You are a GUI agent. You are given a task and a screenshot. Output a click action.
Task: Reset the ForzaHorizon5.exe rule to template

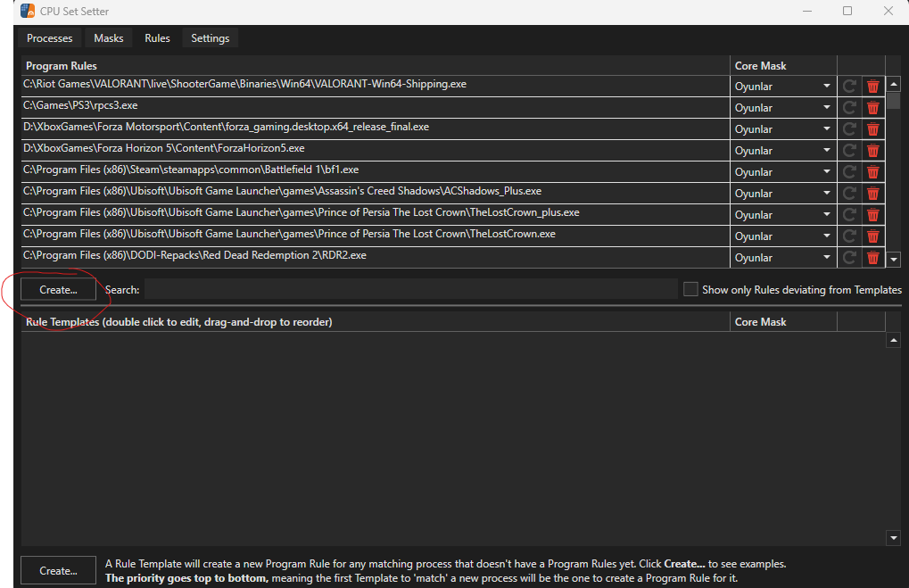pyautogui.click(x=849, y=151)
